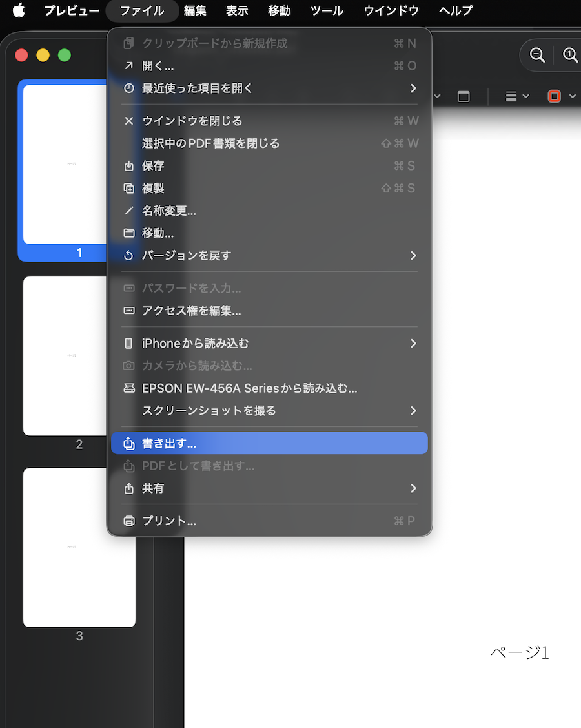This screenshot has width=581, height=728.
Task: Choose 保存 from the menu
Action: pos(269,166)
